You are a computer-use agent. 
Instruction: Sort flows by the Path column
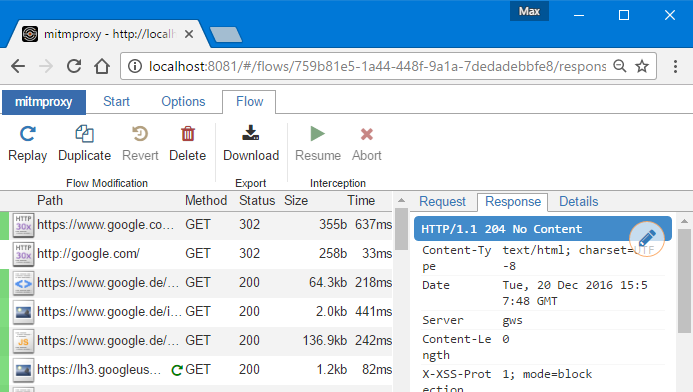click(x=50, y=201)
